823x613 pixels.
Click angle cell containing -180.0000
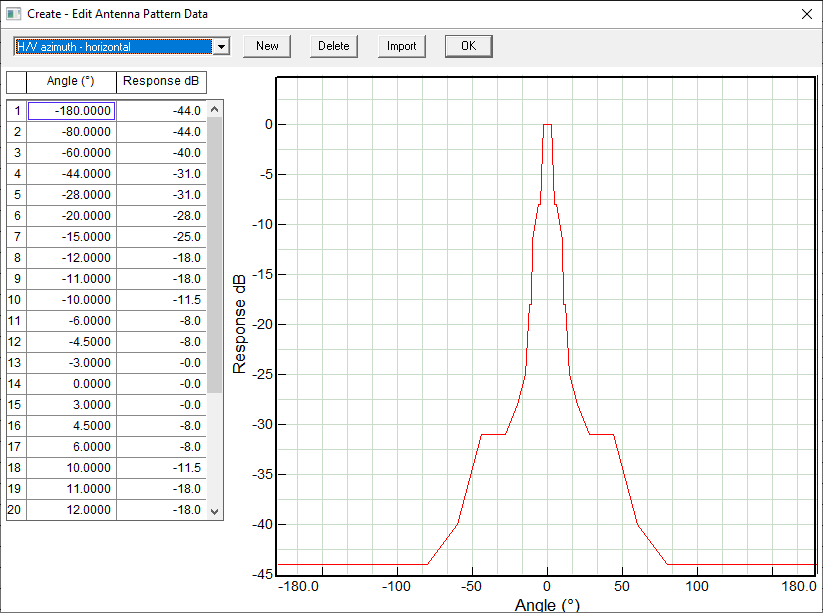pyautogui.click(x=71, y=110)
